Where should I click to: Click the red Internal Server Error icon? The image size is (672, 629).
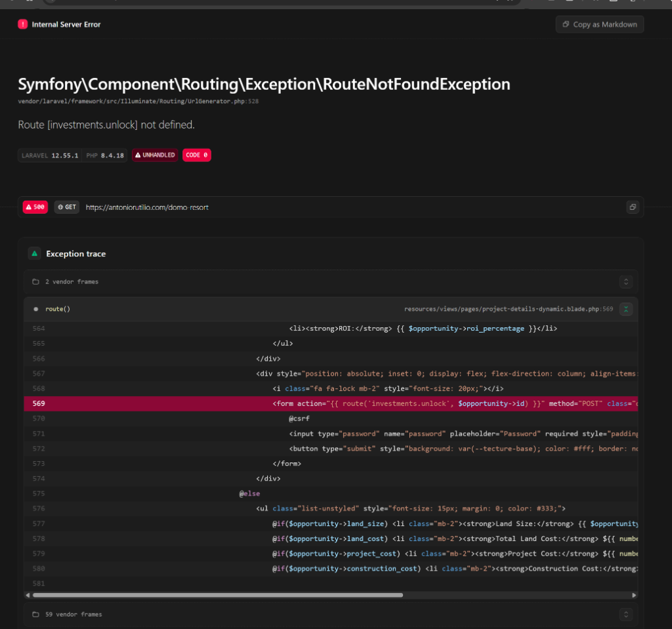point(23,24)
